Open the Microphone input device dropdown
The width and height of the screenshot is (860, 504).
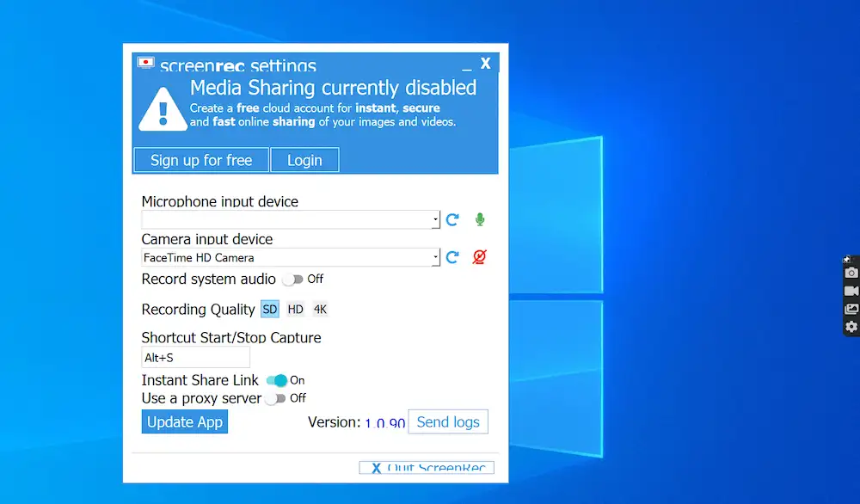[x=291, y=220]
